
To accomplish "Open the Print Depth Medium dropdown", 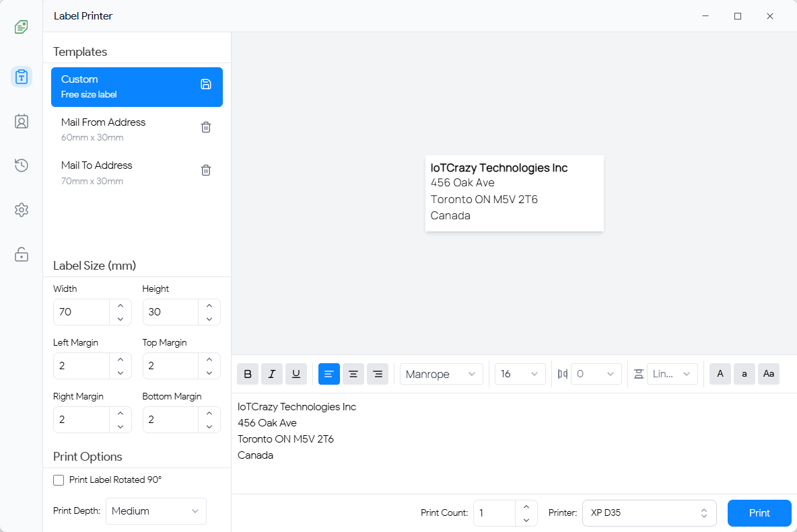I will point(155,511).
